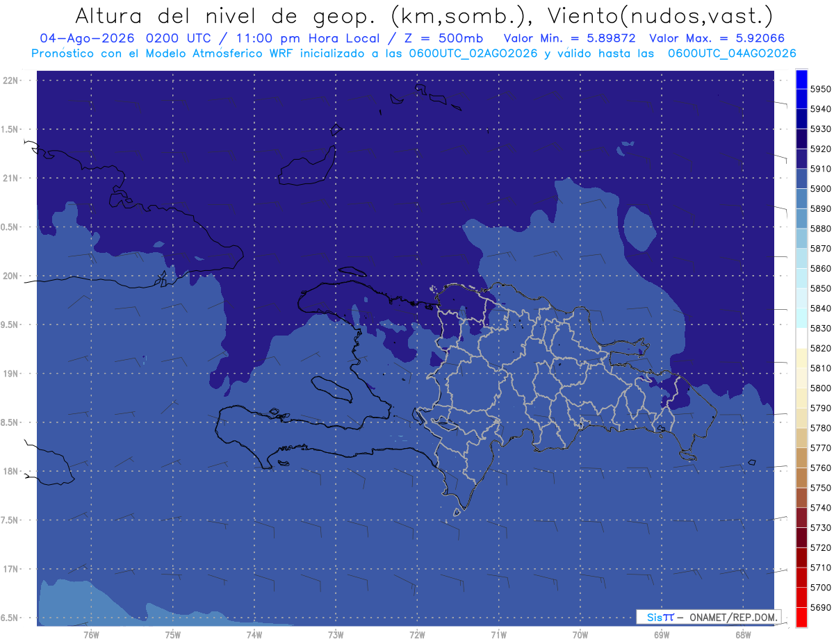Screen dimensions: 834x644
Task: Select the 'Valor Min. = 5.89872' value
Action: [571, 38]
